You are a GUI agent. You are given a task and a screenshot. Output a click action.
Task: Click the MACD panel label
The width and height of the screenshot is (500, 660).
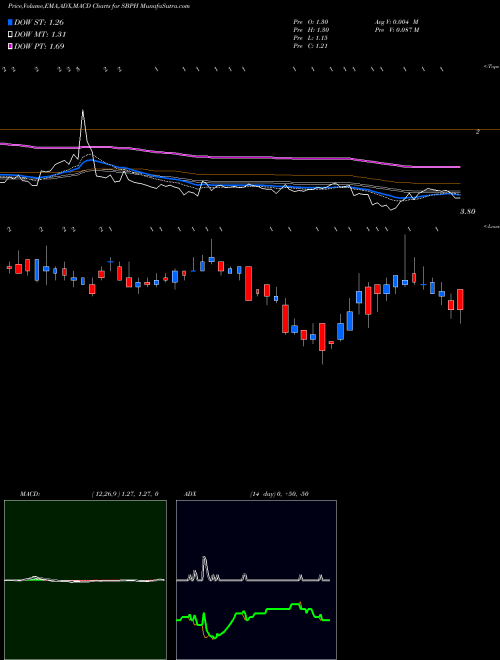point(29,494)
